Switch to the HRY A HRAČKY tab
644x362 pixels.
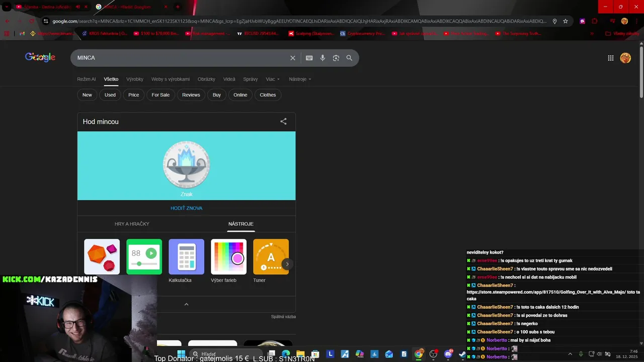click(132, 224)
